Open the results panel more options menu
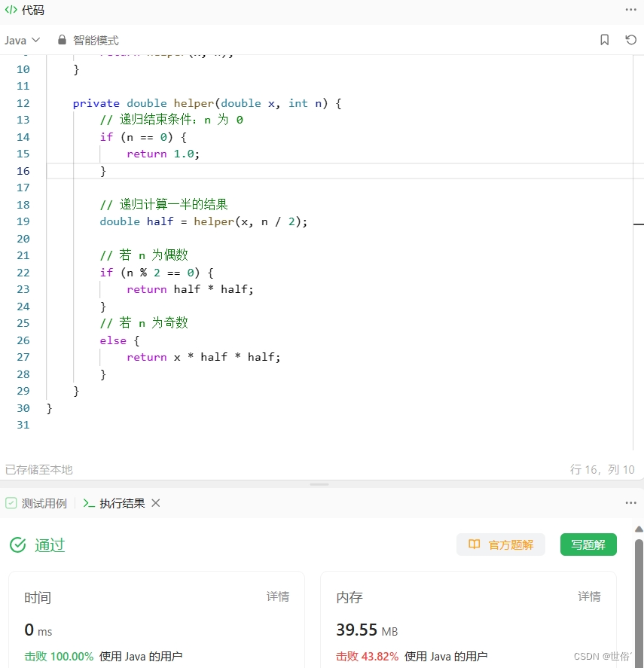This screenshot has height=668, width=644. (630, 503)
